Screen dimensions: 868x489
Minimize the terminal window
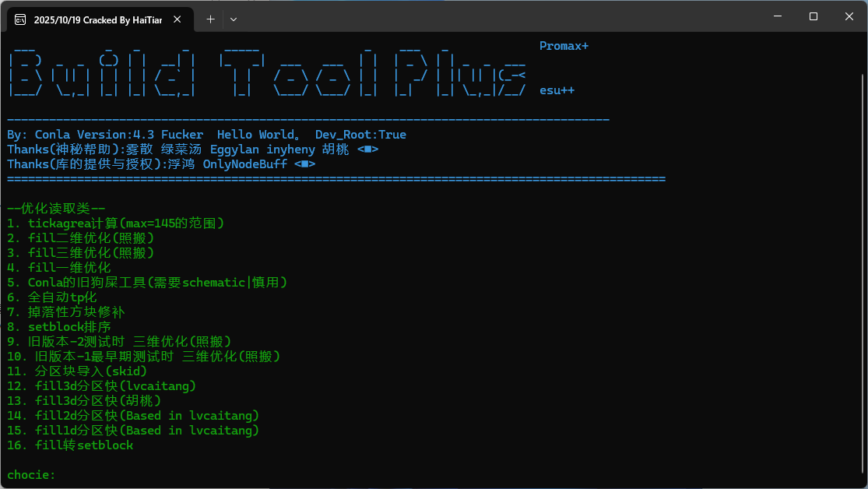point(775,16)
